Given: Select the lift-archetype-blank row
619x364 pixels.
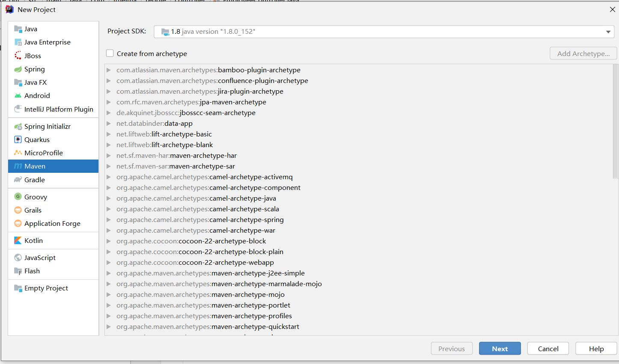Looking at the screenshot, I should click(x=359, y=145).
